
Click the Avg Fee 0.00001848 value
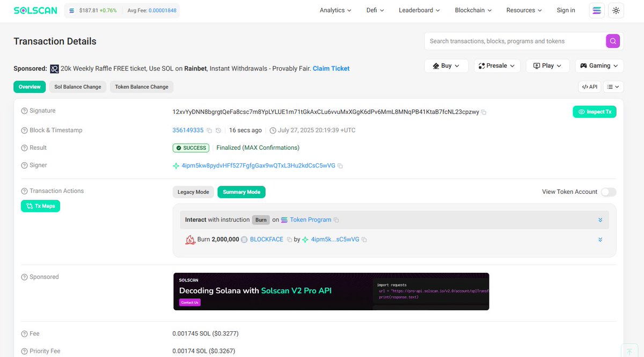[162, 10]
